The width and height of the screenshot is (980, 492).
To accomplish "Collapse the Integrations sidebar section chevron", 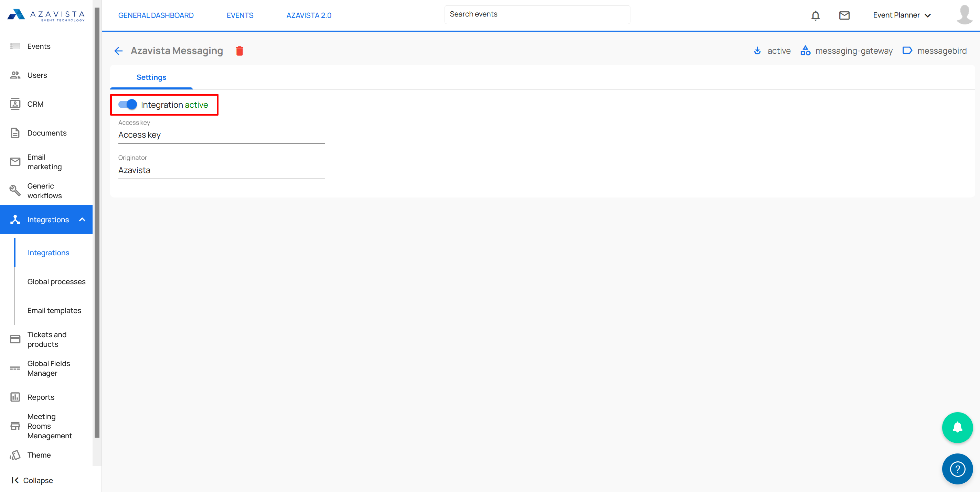I will 82,220.
